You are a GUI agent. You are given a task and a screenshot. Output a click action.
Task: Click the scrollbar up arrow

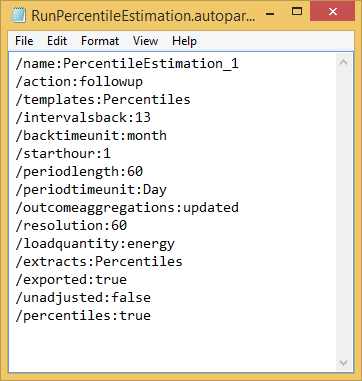tap(344, 62)
